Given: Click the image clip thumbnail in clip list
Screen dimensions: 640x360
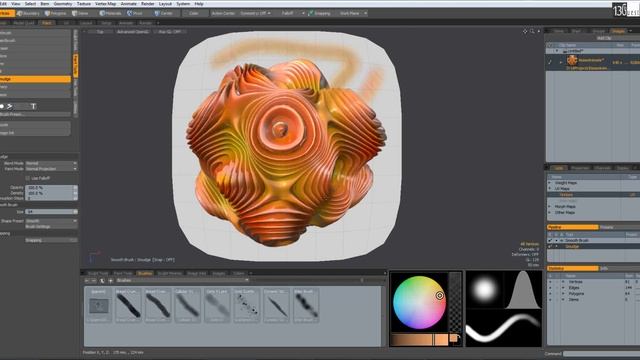Looking at the screenshot, I should (x=572, y=60).
